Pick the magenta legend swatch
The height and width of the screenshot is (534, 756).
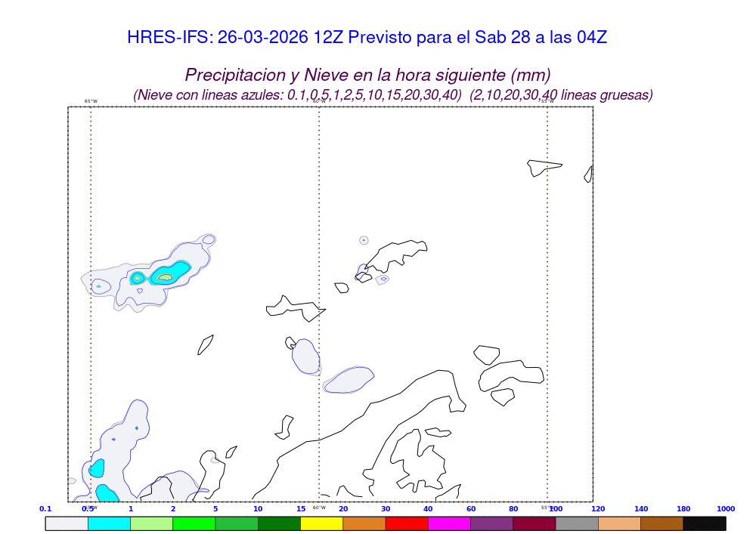(x=449, y=523)
